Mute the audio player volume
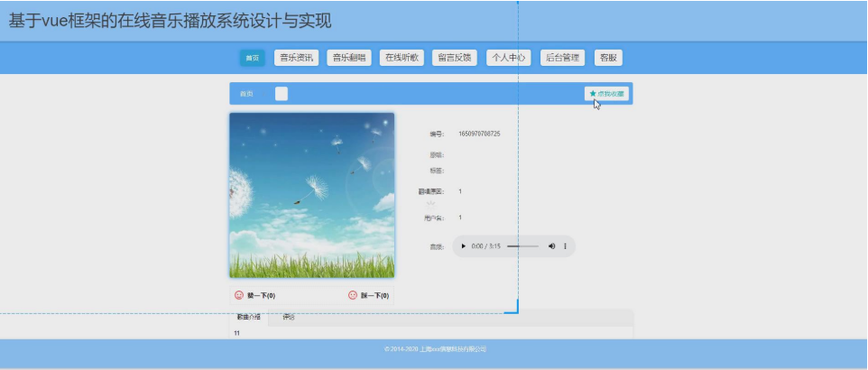 click(x=552, y=246)
